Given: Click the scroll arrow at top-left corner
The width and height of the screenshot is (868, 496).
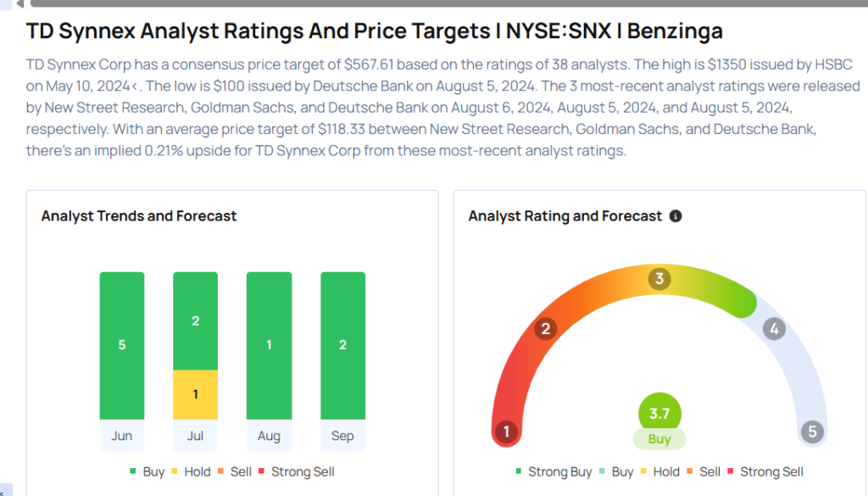Looking at the screenshot, I should click(x=19, y=4).
